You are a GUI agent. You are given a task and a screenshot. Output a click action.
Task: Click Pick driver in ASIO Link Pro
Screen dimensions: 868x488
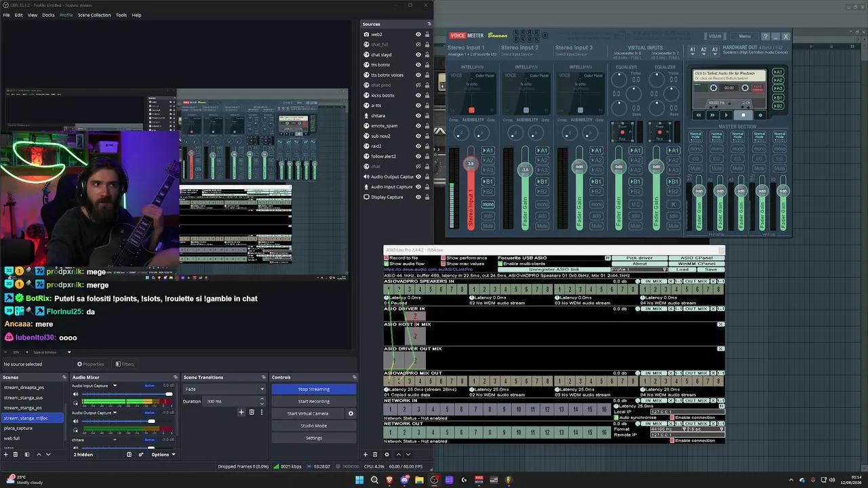pyautogui.click(x=639, y=258)
